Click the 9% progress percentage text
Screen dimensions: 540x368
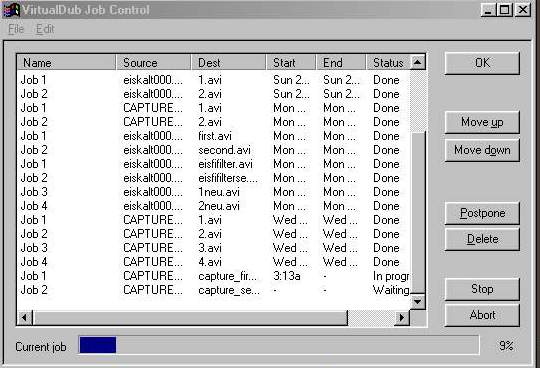(x=506, y=346)
